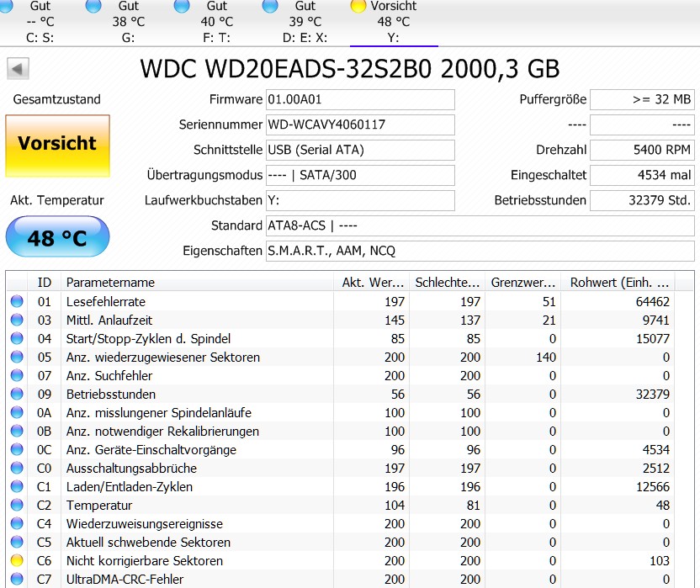
Task: Select the Aktuell schwebende Sektoren parameter name
Action: click(x=148, y=542)
